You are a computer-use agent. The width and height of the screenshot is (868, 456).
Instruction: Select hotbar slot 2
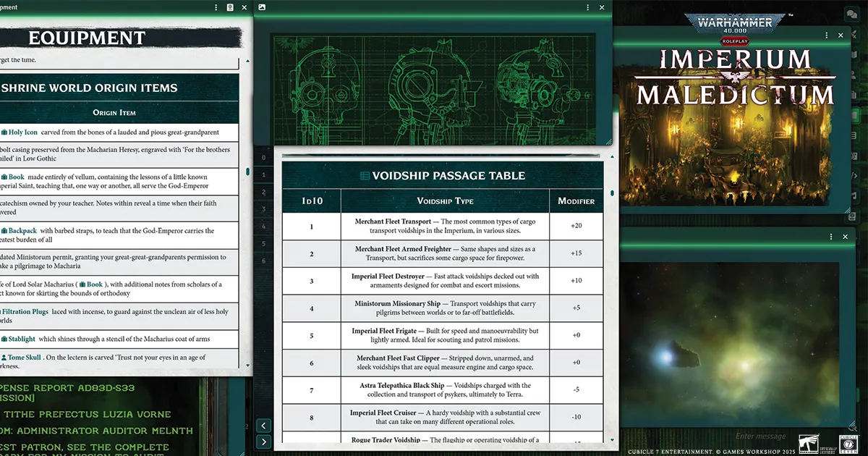pos(264,192)
